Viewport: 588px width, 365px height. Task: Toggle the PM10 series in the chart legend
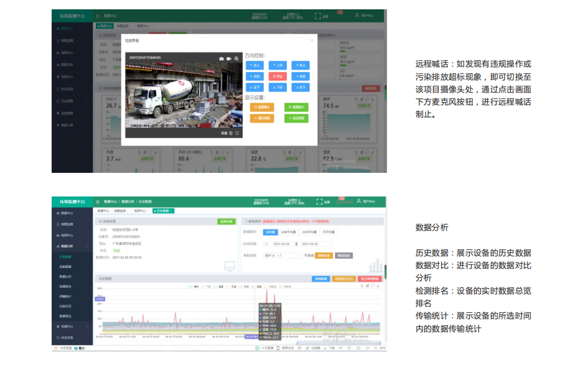click(x=285, y=287)
